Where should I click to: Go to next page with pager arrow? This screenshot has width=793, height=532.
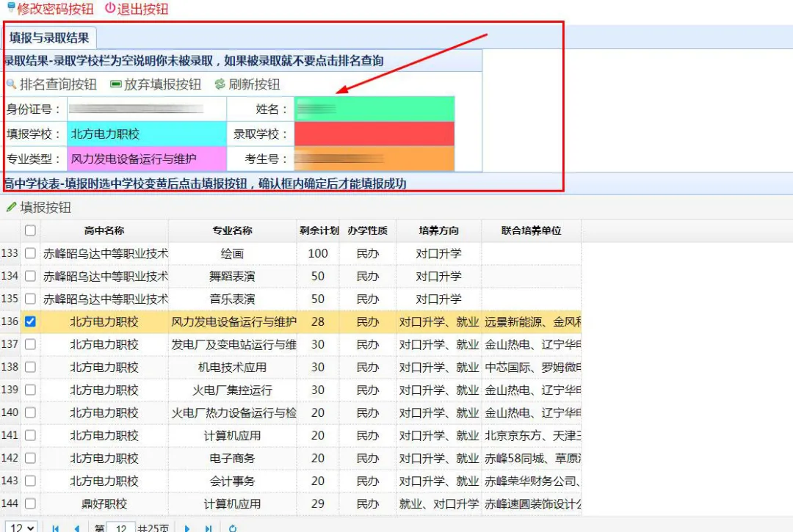(x=187, y=528)
